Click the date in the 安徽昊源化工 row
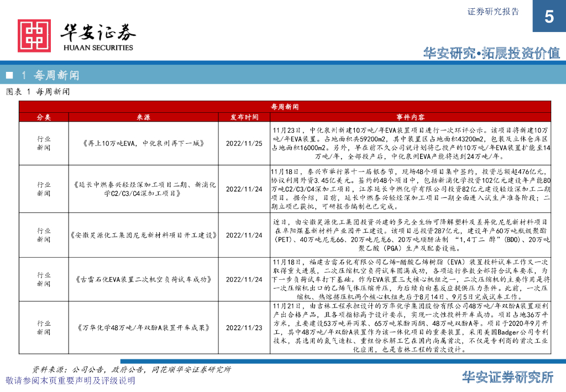The image size is (566, 392). [244, 235]
